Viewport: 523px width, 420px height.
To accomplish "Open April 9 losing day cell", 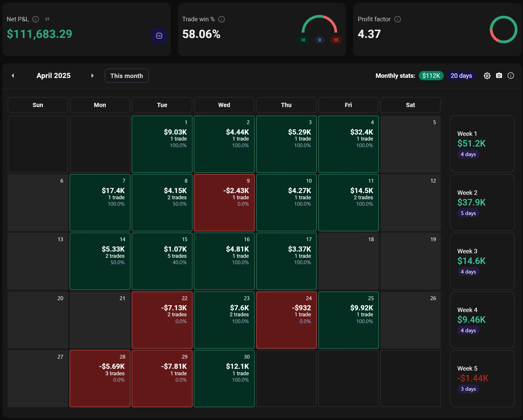I will 224,203.
